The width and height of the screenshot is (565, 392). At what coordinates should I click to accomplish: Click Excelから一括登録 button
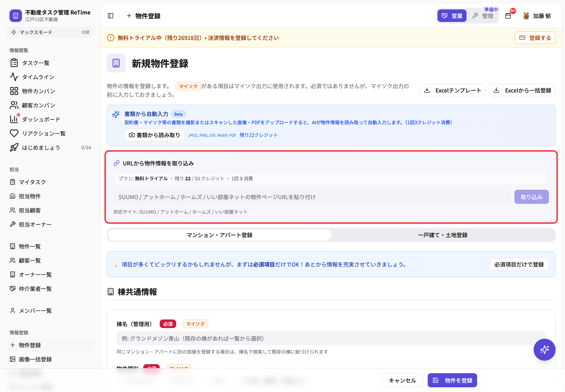tap(522, 90)
